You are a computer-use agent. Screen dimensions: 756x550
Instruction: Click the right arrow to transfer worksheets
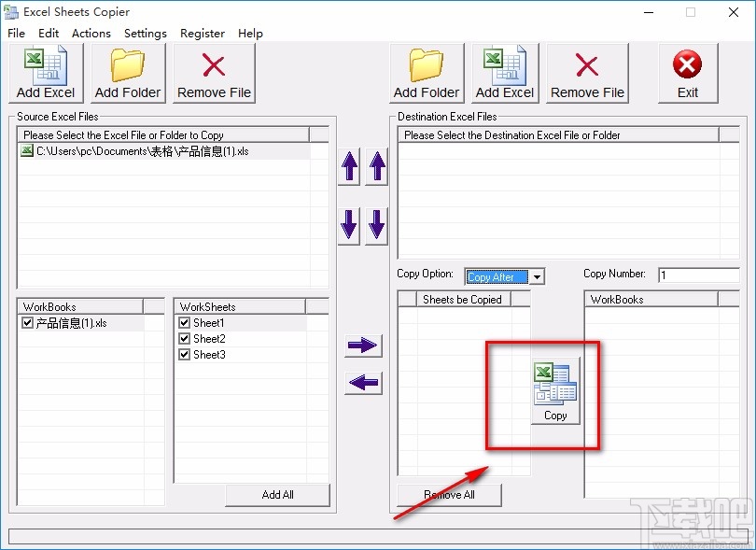tap(362, 346)
